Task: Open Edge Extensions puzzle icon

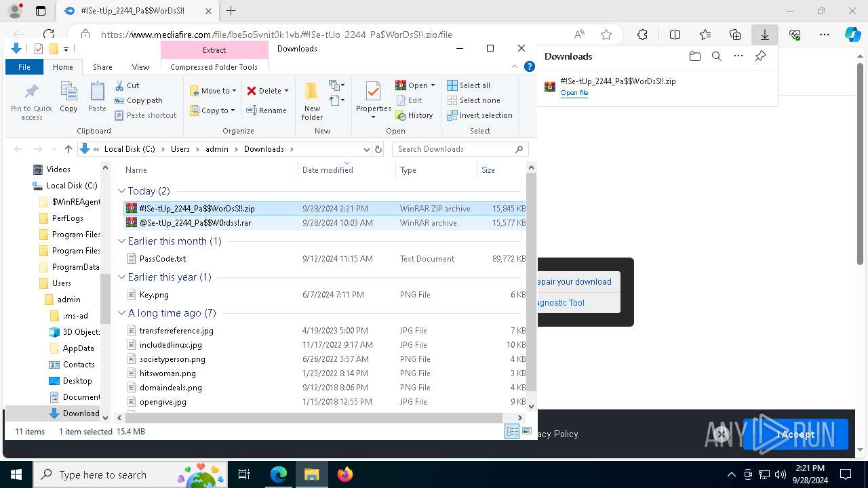Action: coord(642,35)
